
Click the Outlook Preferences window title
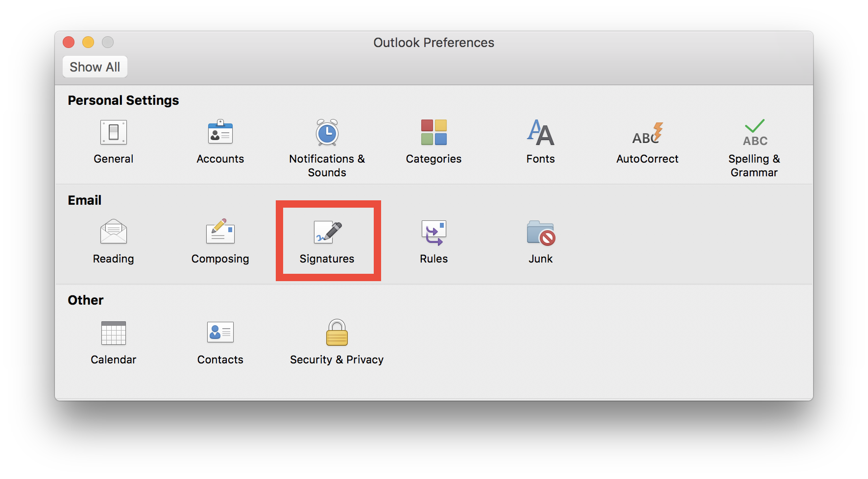point(434,43)
